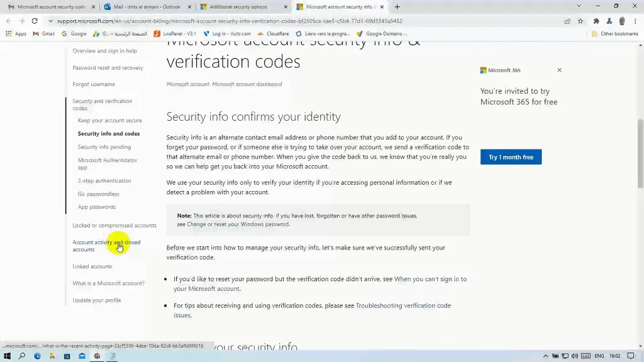Click the taskbar search magnifier icon
Image resolution: width=644 pixels, height=362 pixels.
pyautogui.click(x=22, y=356)
